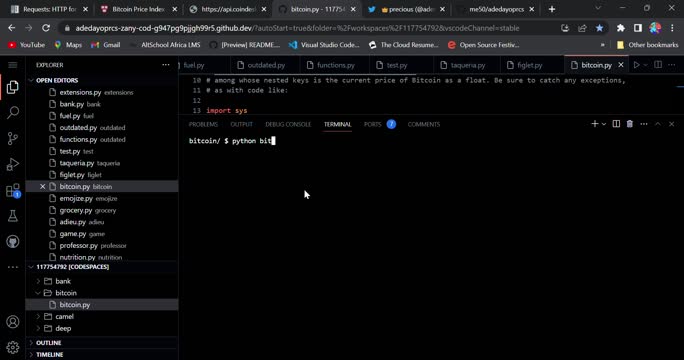Open the functions.py editor tab

click(x=335, y=65)
